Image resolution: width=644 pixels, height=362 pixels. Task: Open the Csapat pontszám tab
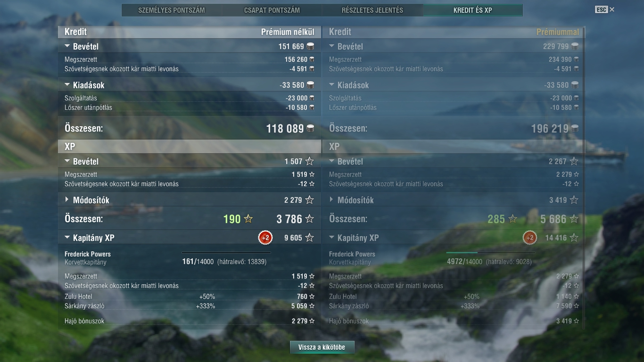click(272, 10)
